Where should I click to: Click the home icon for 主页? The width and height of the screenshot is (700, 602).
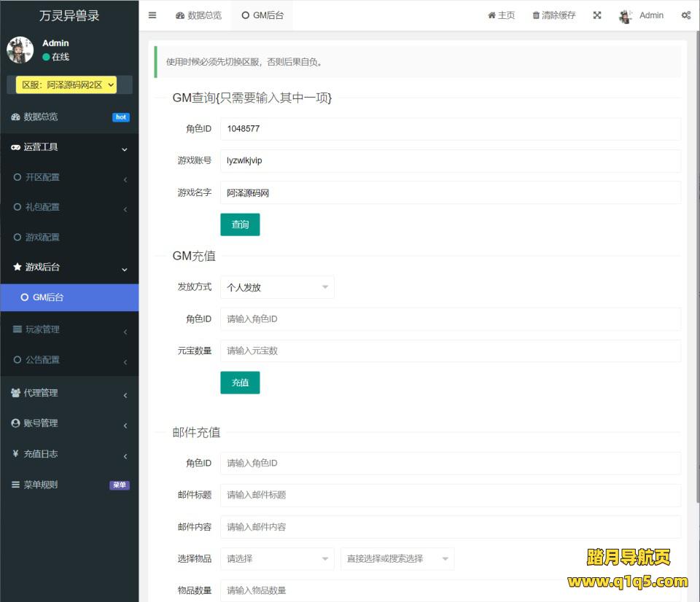pyautogui.click(x=492, y=15)
